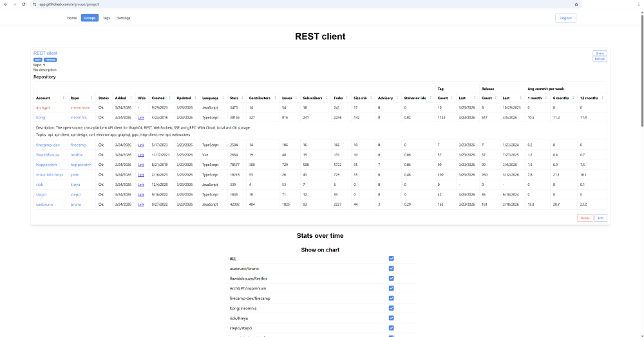Image resolution: width=644 pixels, height=337 pixels.
Task: Click the sort icon in the Issues column header
Action: [296, 98]
